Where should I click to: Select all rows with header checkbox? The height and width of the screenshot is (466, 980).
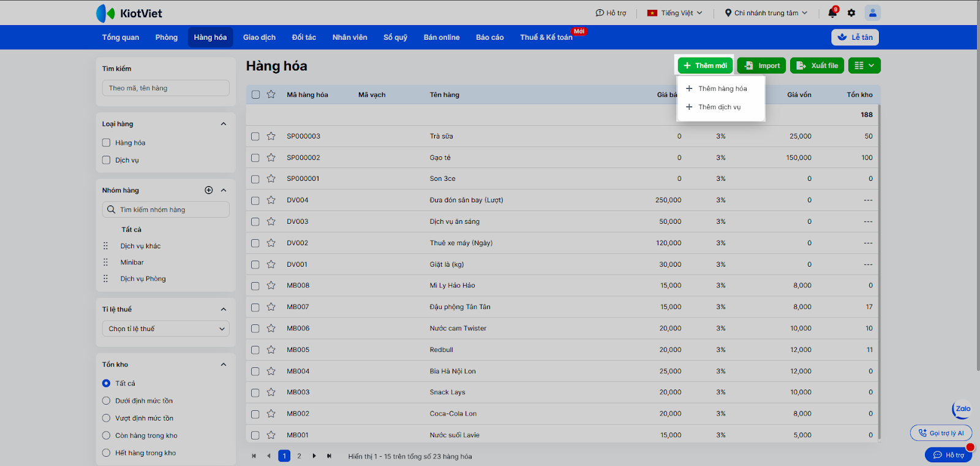pyautogui.click(x=255, y=94)
